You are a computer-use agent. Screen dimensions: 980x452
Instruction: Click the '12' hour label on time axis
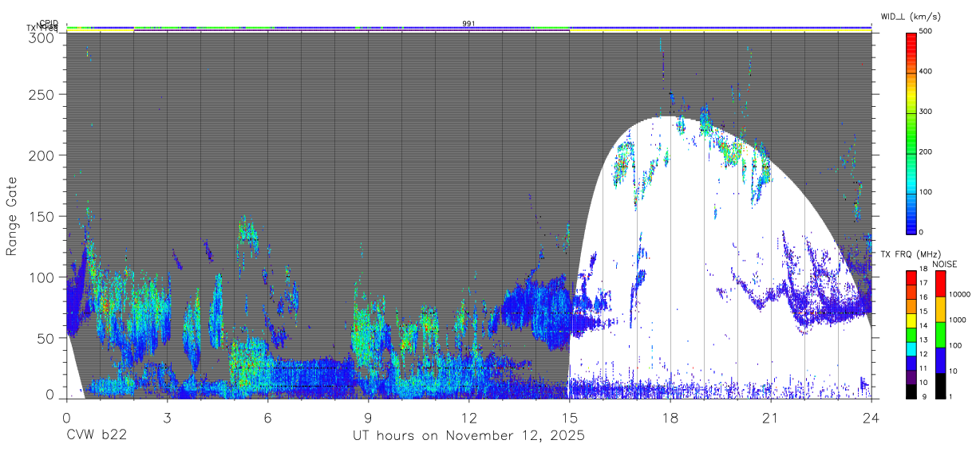pos(469,416)
